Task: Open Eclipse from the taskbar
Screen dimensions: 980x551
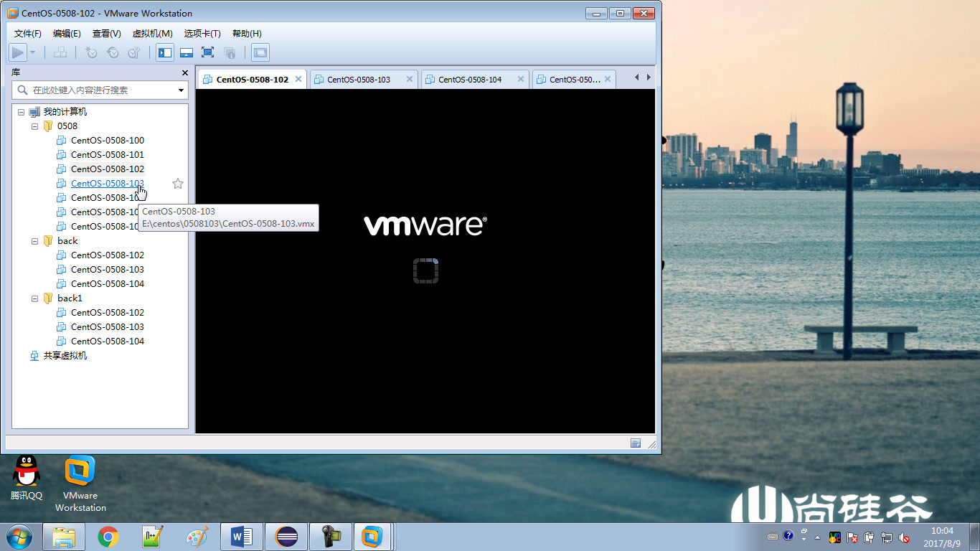Action: coord(286,537)
